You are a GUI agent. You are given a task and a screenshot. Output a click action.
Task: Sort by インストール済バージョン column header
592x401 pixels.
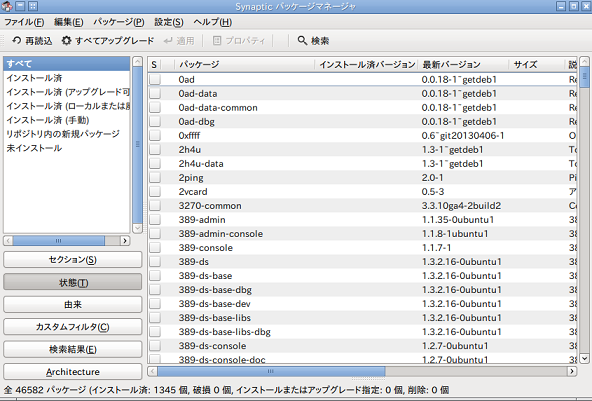367,65
